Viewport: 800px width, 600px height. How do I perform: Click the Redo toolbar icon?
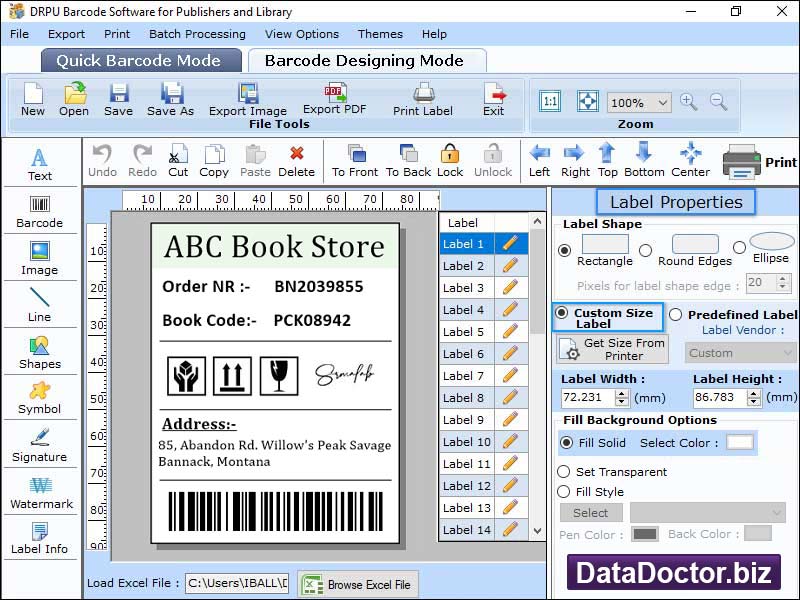142,161
